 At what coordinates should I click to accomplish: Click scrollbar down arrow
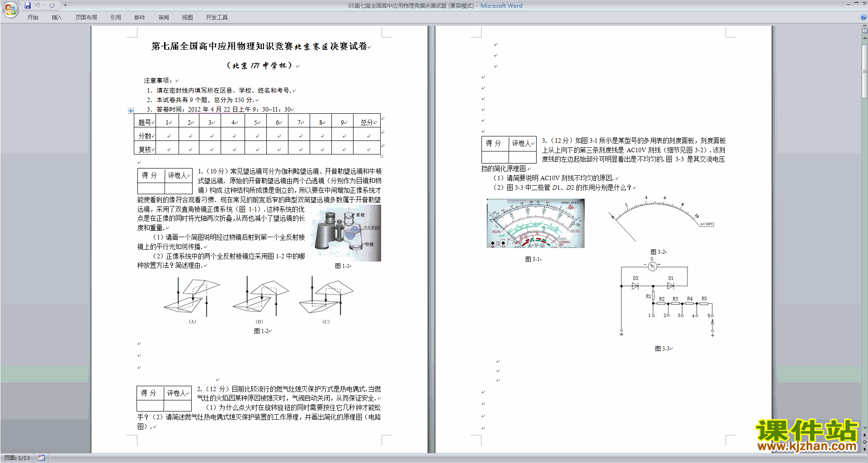click(x=865, y=428)
